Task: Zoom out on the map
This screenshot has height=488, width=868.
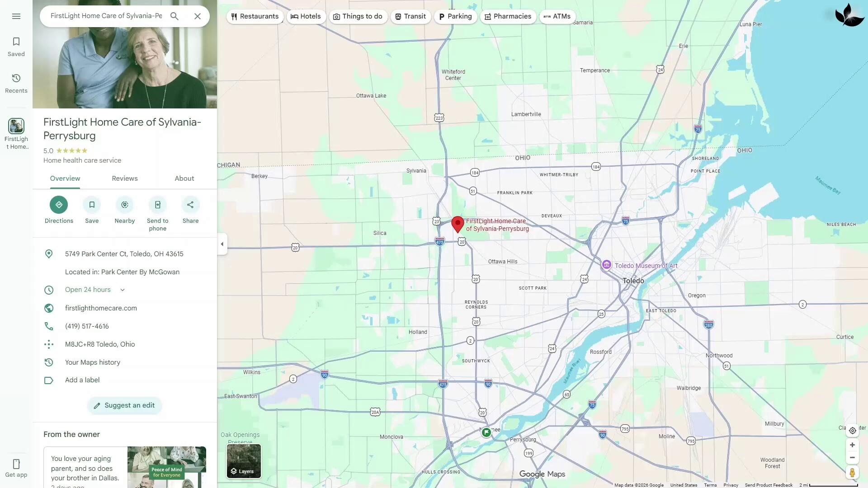Action: [852, 458]
